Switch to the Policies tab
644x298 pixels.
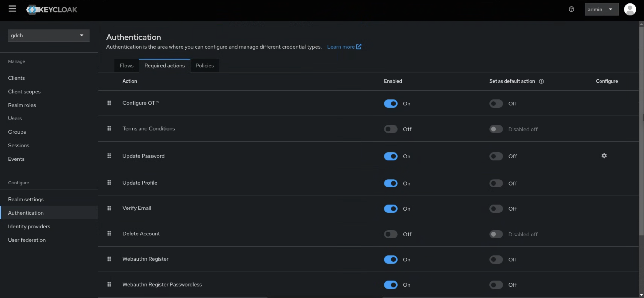(204, 65)
